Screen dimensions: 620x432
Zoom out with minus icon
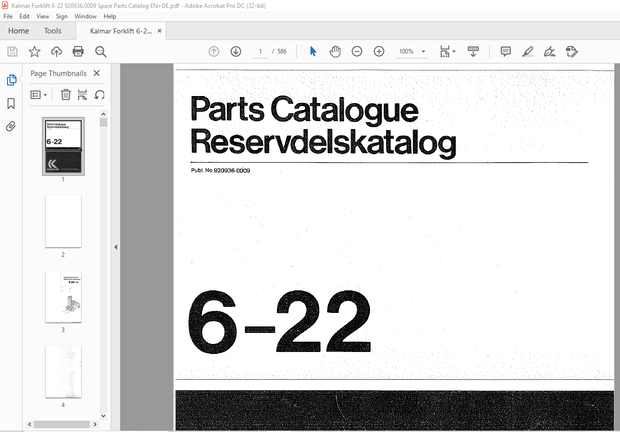click(357, 51)
